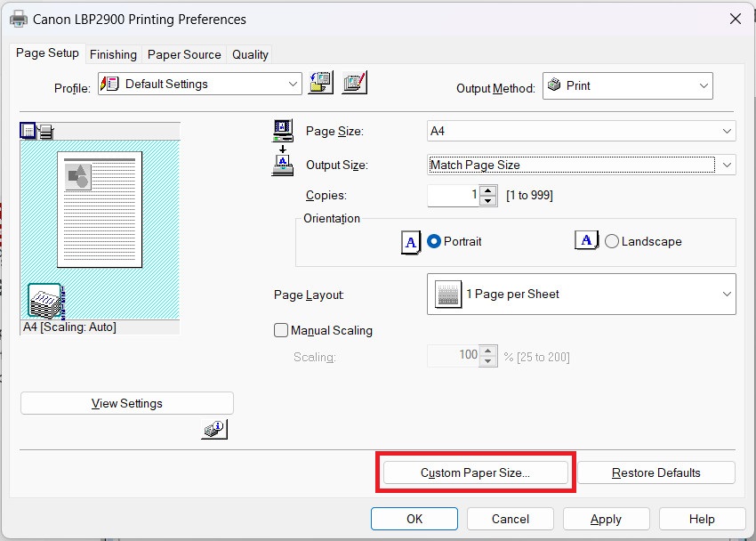Click the Edit Profile icon button
Viewport: 756px width, 541px height.
[x=354, y=84]
